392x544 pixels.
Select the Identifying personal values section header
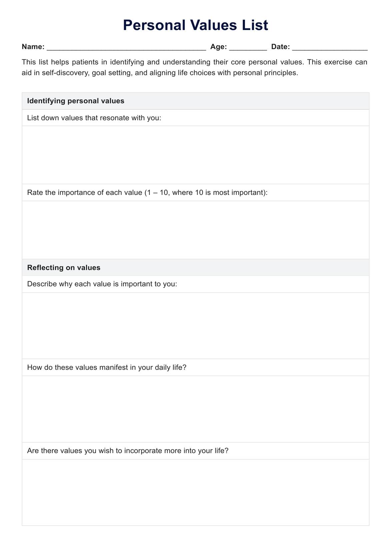pyautogui.click(x=76, y=101)
